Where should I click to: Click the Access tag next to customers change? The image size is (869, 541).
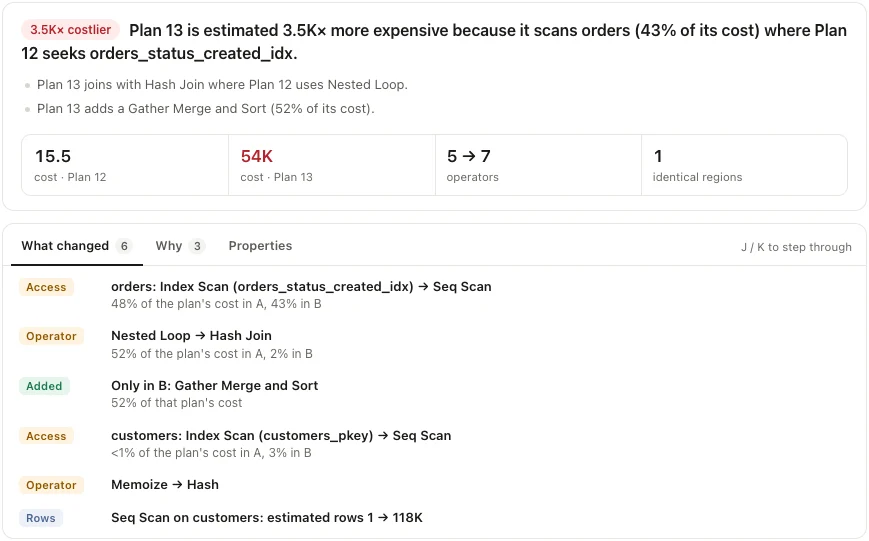46,436
